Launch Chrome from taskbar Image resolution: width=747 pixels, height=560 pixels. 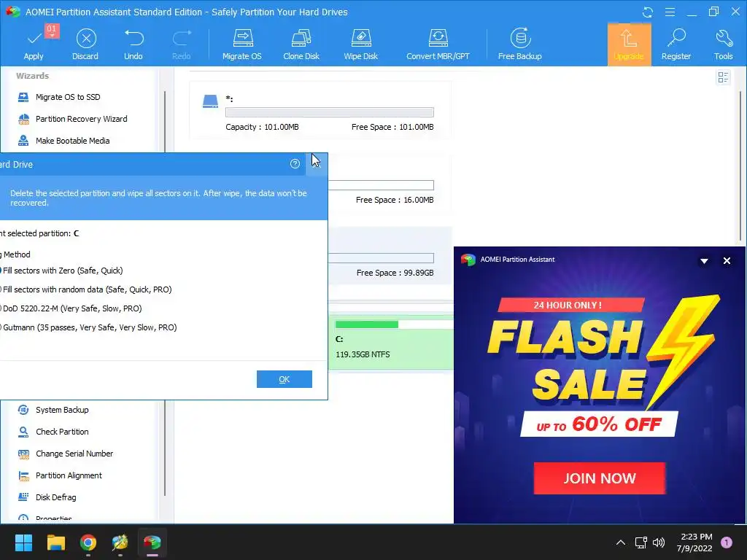tap(88, 542)
